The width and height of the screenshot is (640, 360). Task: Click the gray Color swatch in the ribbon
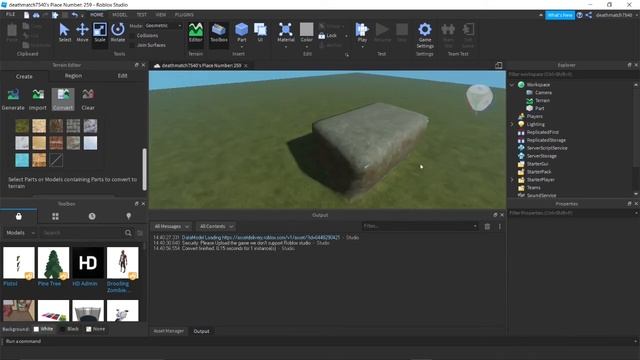(307, 29)
